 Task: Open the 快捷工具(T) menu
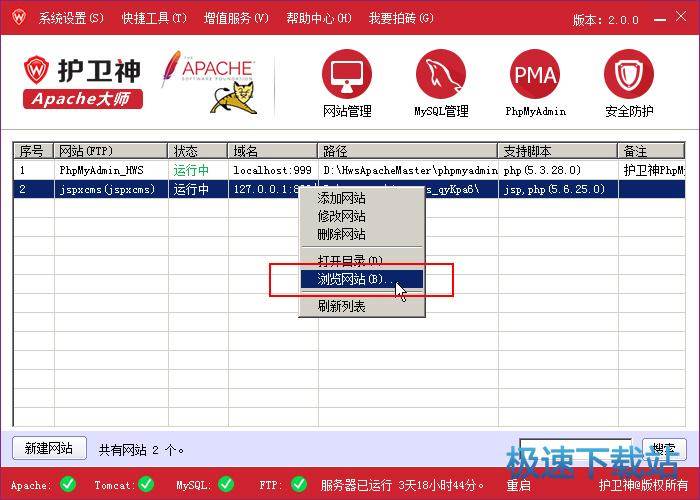coord(154,18)
